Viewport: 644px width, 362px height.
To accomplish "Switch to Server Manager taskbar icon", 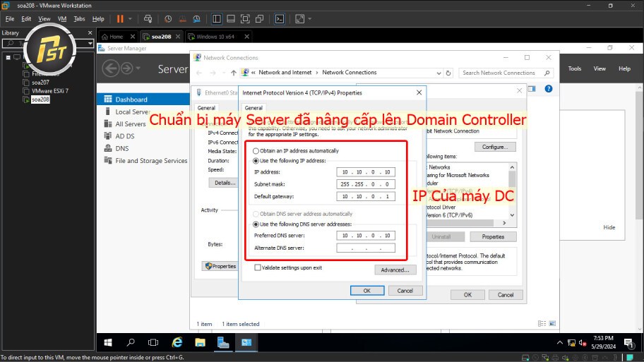I will (x=223, y=342).
